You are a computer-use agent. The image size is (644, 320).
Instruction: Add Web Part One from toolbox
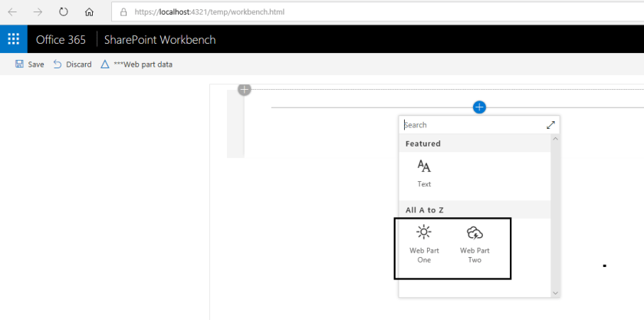click(x=424, y=244)
